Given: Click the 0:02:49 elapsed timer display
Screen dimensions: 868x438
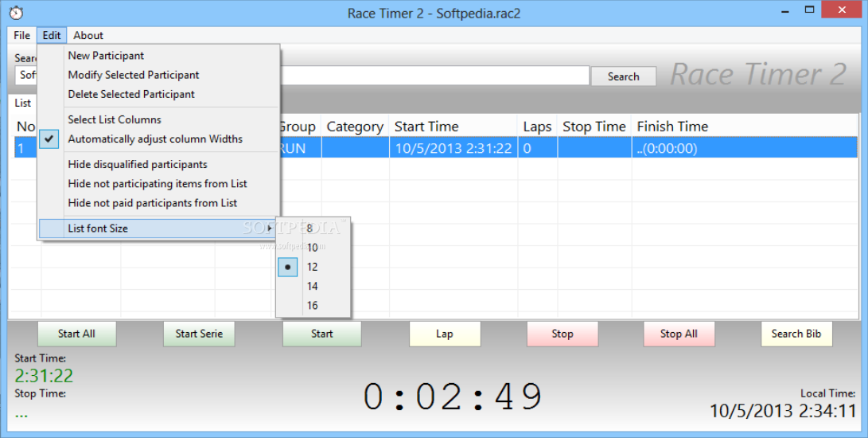Looking at the screenshot, I should pyautogui.click(x=453, y=397).
